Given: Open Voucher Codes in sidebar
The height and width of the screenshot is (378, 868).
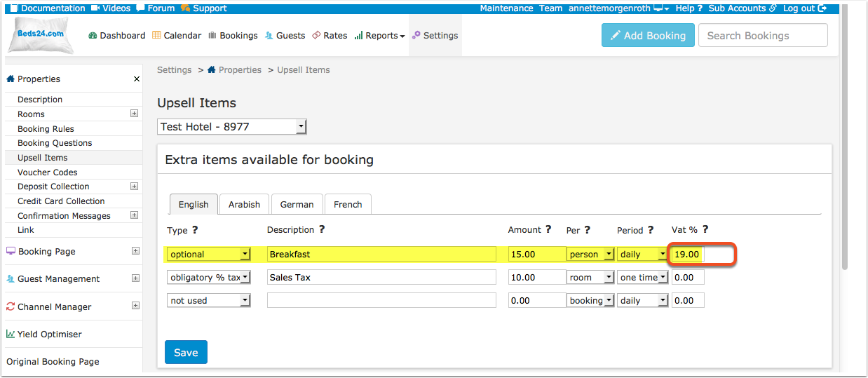Looking at the screenshot, I should pyautogui.click(x=48, y=173).
